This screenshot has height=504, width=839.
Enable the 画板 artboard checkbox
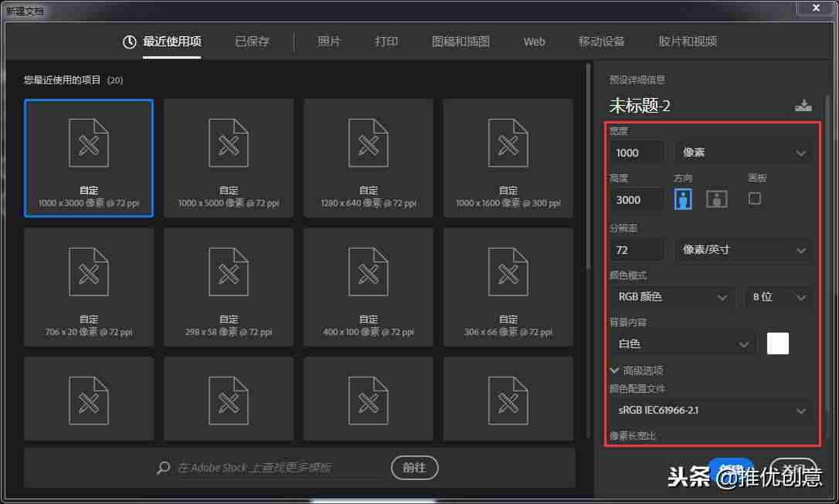[755, 199]
